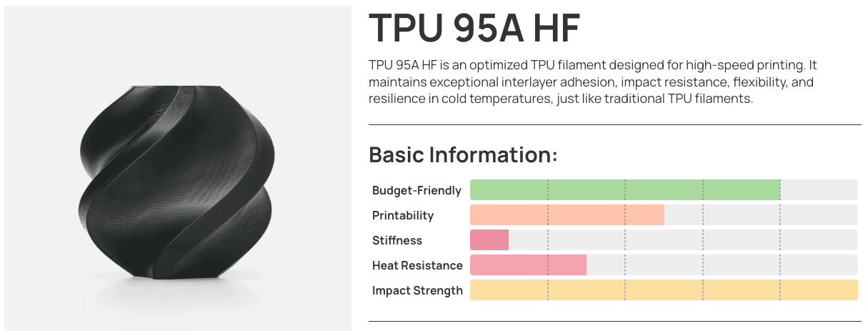Click the yellow Impact Strength bar

pyautogui.click(x=663, y=290)
